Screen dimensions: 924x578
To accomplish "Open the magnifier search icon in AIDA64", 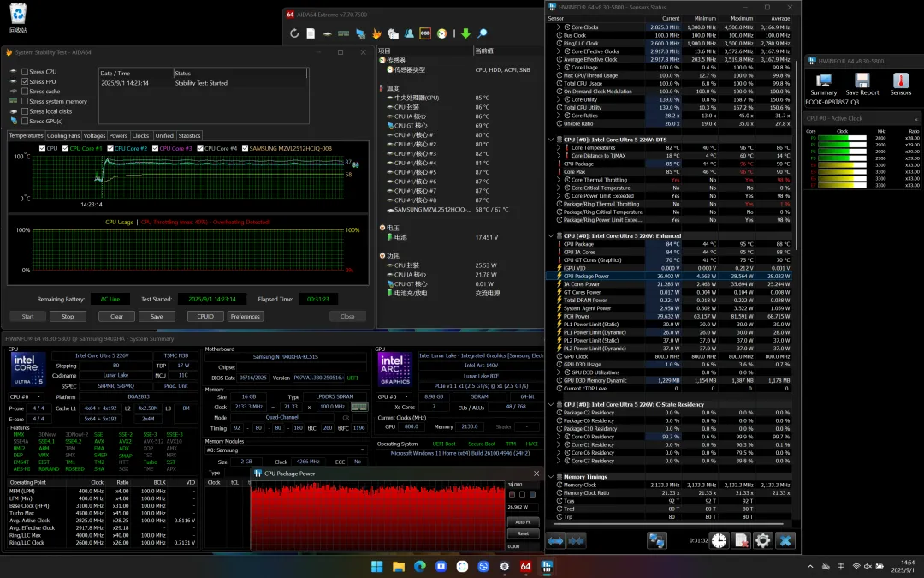I will coord(482,33).
